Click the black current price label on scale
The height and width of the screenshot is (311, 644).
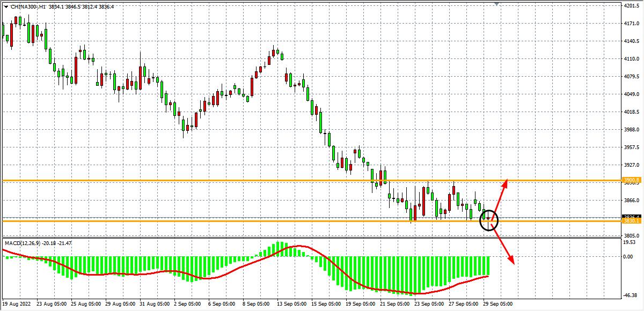(631, 217)
